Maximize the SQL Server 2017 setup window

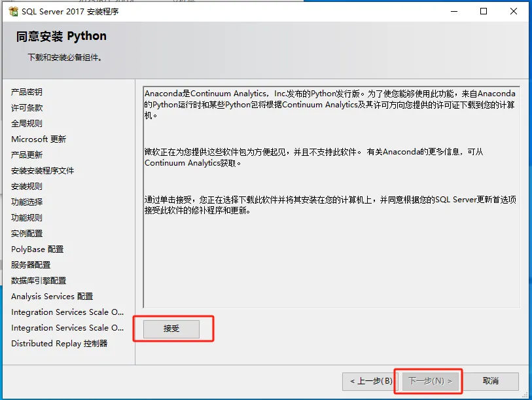[x=484, y=11]
